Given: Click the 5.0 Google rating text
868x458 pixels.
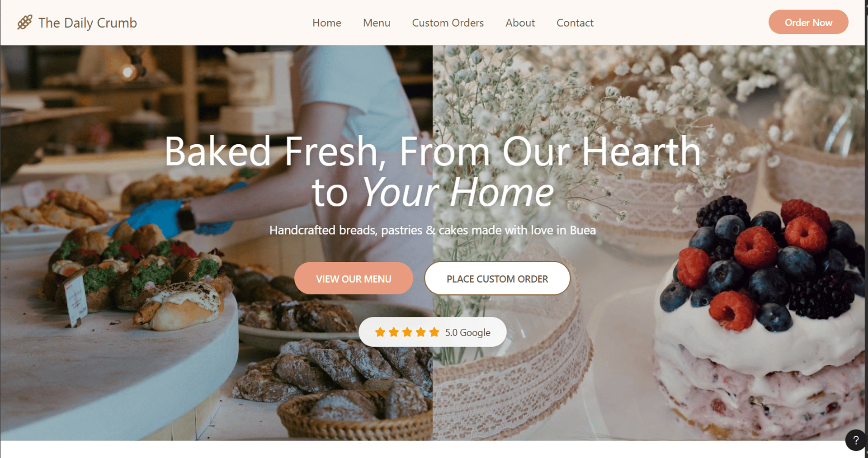Looking at the screenshot, I should click(467, 332).
